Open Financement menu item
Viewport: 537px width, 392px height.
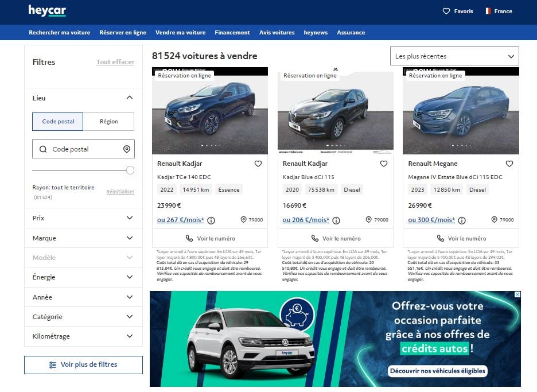[x=232, y=33]
